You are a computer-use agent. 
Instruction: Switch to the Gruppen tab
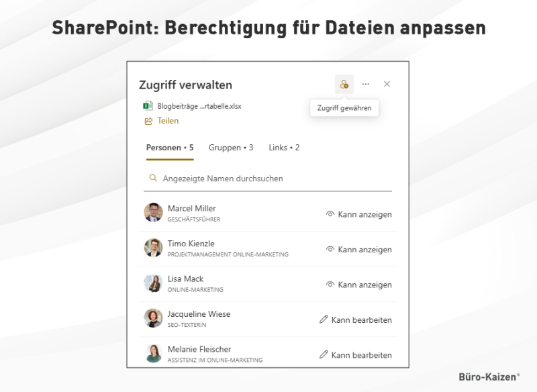[231, 148]
